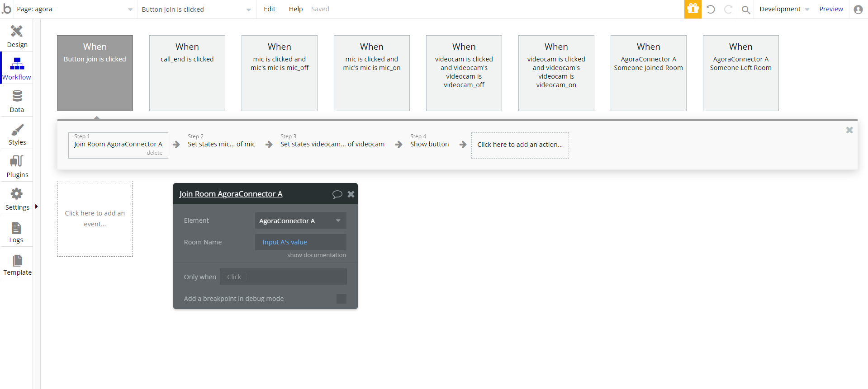This screenshot has width=868, height=389.
Task: Undo the last change
Action: (711, 9)
